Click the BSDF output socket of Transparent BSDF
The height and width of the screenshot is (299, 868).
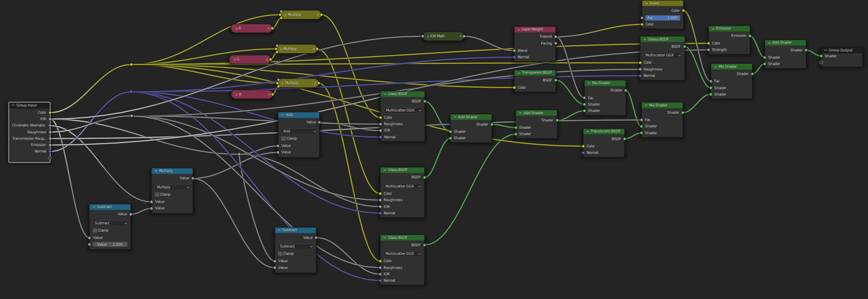tap(556, 80)
